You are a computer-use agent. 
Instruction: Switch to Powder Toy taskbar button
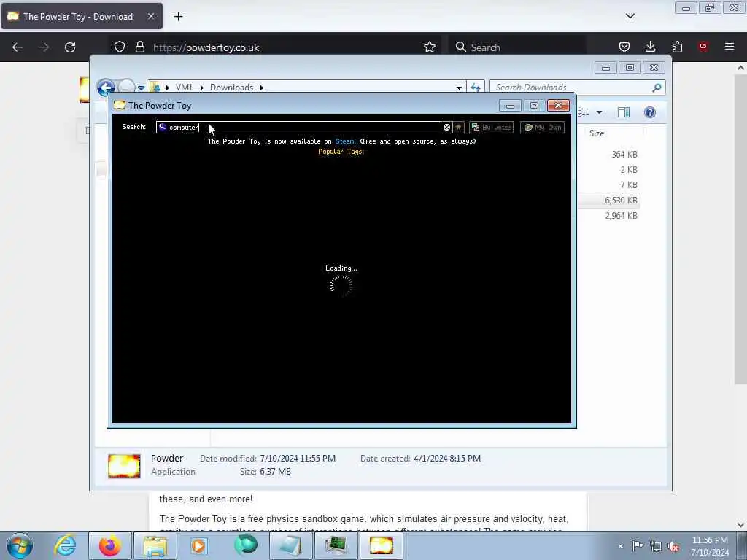pos(381,545)
